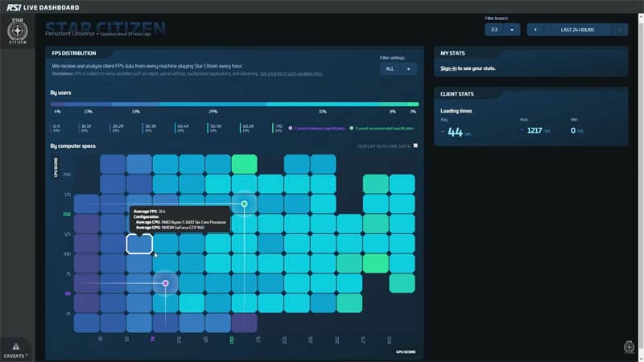Click the 'Average FPS' line in tooltip
The height and width of the screenshot is (362, 644).
[x=150, y=212]
